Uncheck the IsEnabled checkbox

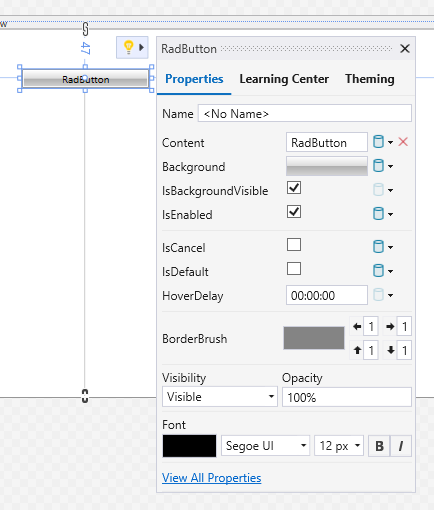[294, 212]
